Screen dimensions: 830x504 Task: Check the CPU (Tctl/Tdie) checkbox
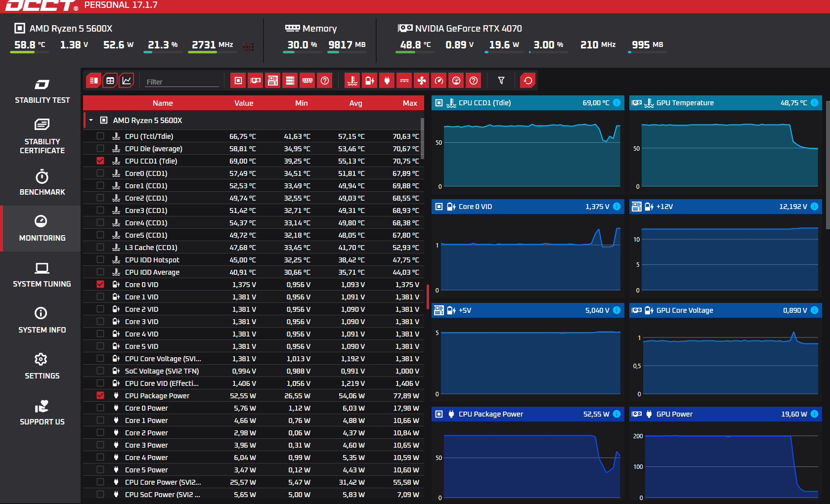pos(100,136)
